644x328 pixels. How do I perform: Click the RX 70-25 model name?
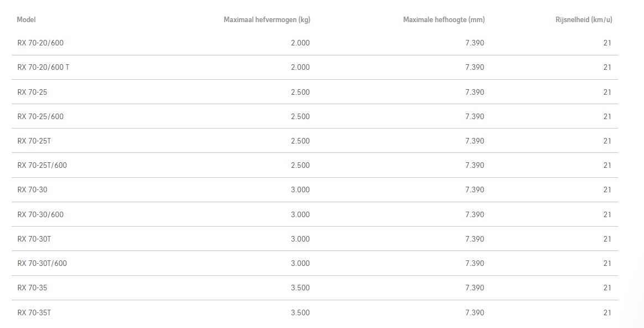click(32, 92)
